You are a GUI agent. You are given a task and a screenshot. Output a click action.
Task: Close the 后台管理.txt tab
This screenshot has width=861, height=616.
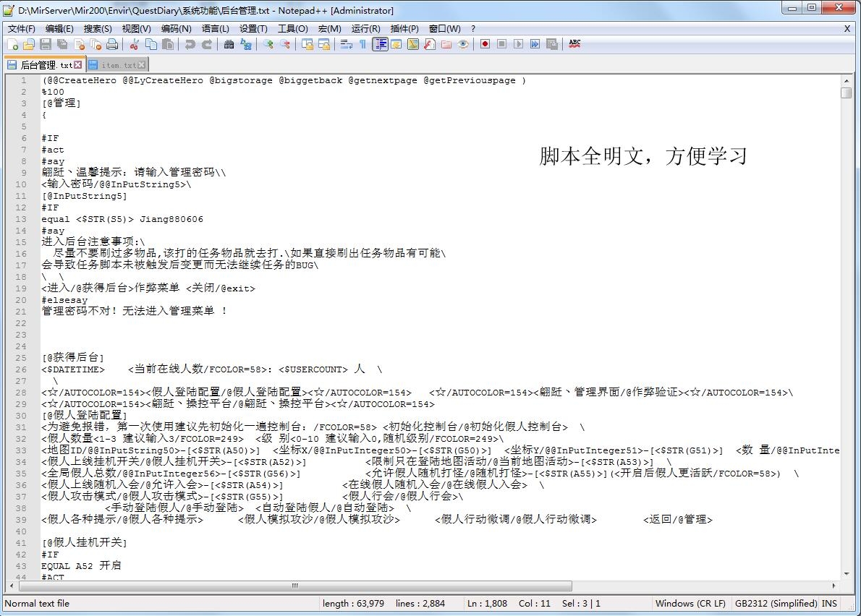78,65
